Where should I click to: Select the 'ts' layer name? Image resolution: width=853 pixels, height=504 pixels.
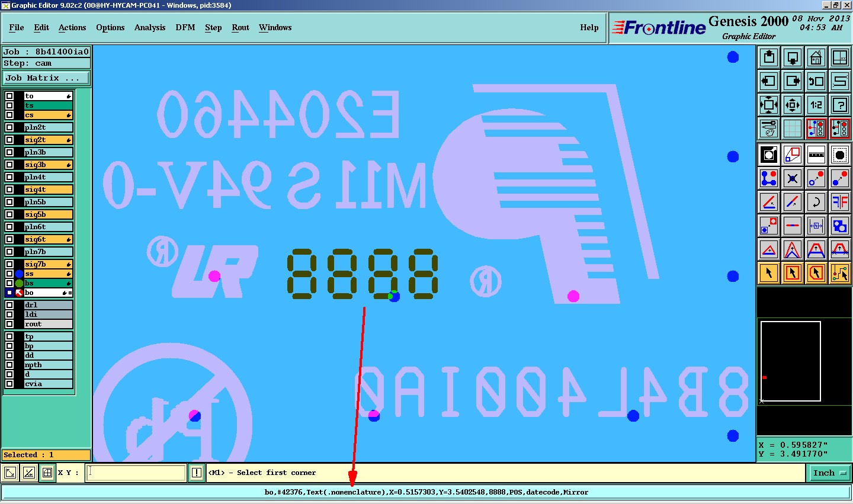[x=48, y=105]
